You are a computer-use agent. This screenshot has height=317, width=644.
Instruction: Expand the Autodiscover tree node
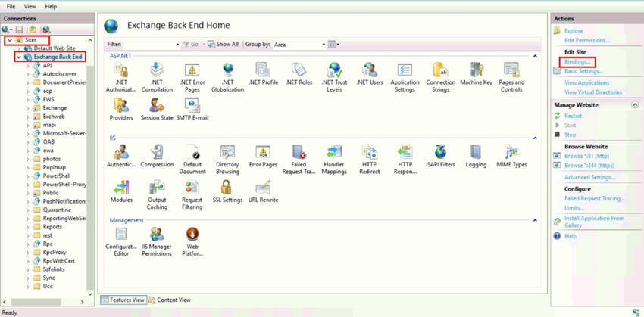point(27,74)
